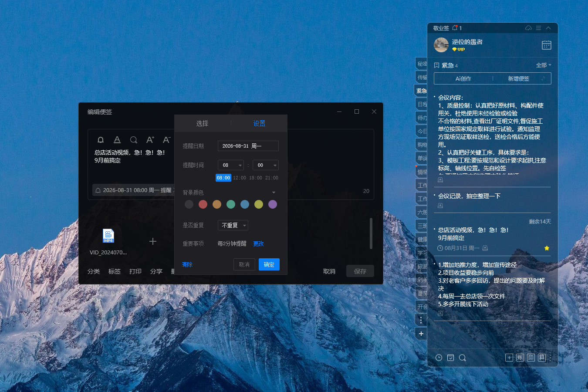
Task: Click the plus icon to add attachment
Action: coord(153,241)
